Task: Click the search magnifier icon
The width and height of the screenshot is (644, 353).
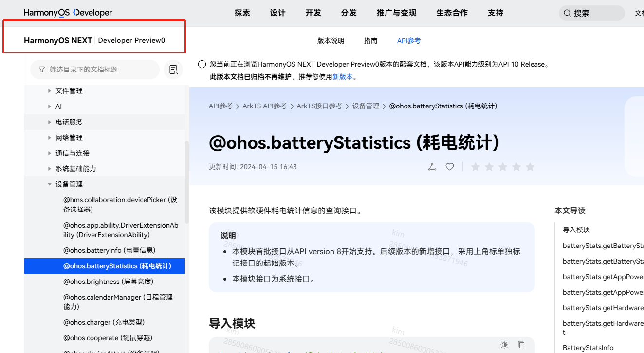Action: [567, 13]
